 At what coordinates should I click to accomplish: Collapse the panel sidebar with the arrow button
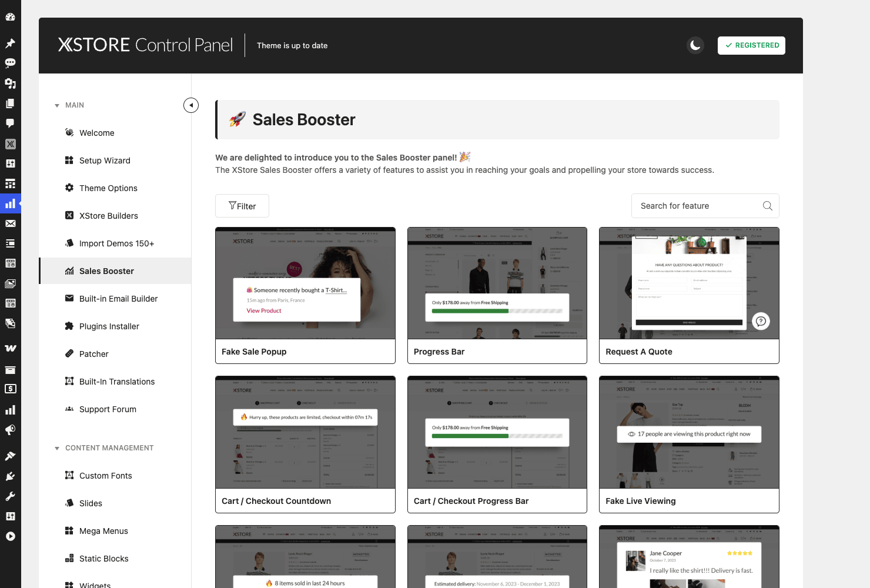coord(191,105)
